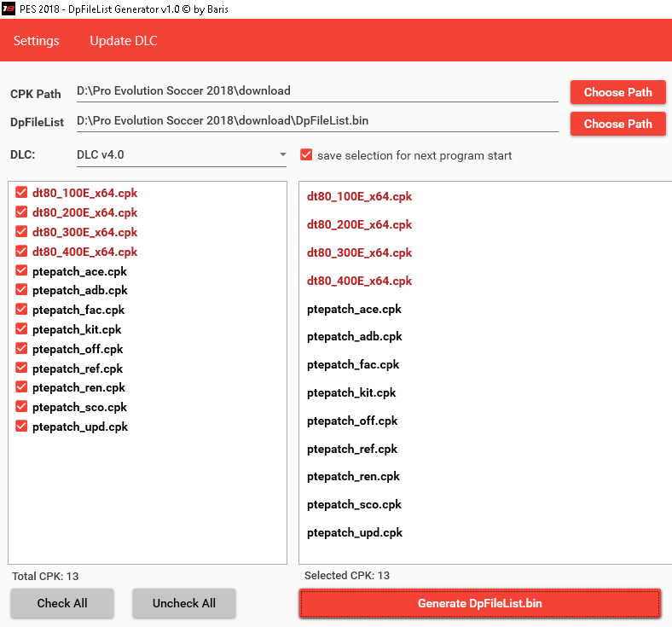The height and width of the screenshot is (627, 672).
Task: Click the Selected CPK: 13 label
Action: coord(347,575)
